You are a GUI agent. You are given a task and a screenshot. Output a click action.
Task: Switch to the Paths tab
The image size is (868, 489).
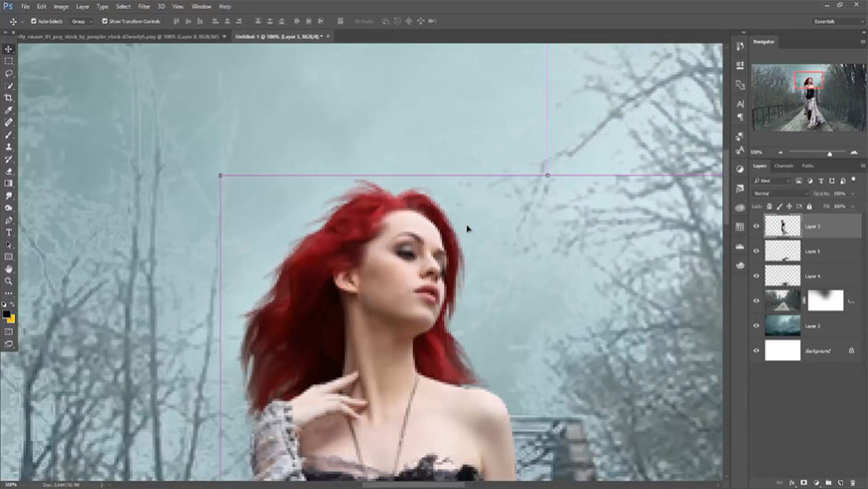808,166
